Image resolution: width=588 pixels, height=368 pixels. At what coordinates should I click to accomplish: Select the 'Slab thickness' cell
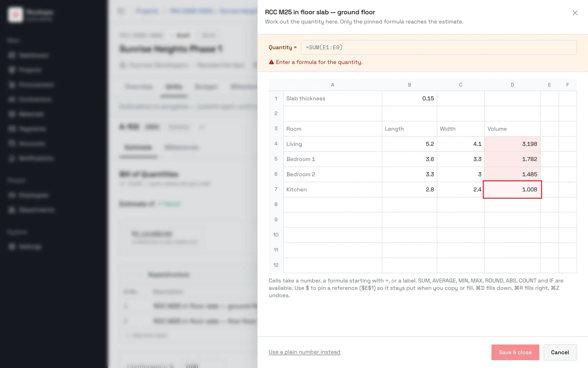point(333,98)
